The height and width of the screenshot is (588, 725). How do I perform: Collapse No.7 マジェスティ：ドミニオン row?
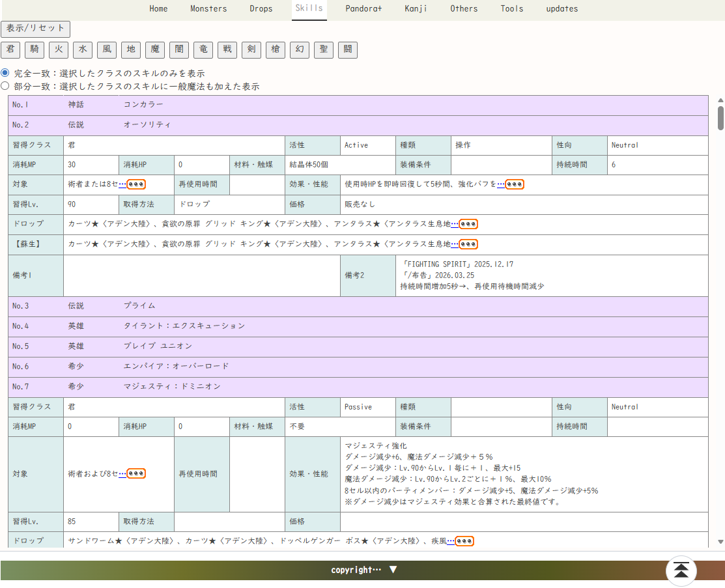click(358, 387)
